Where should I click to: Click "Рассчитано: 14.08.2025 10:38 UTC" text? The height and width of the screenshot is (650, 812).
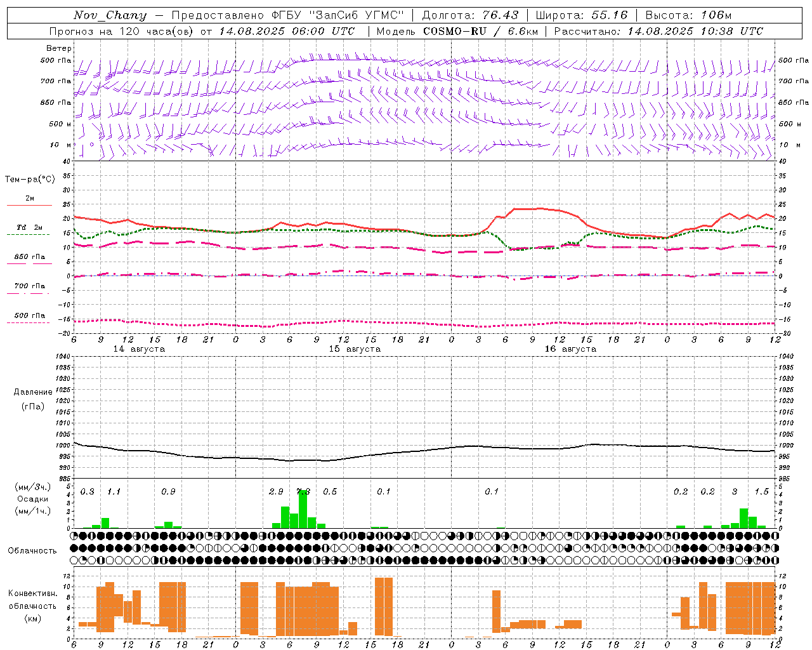[658, 31]
